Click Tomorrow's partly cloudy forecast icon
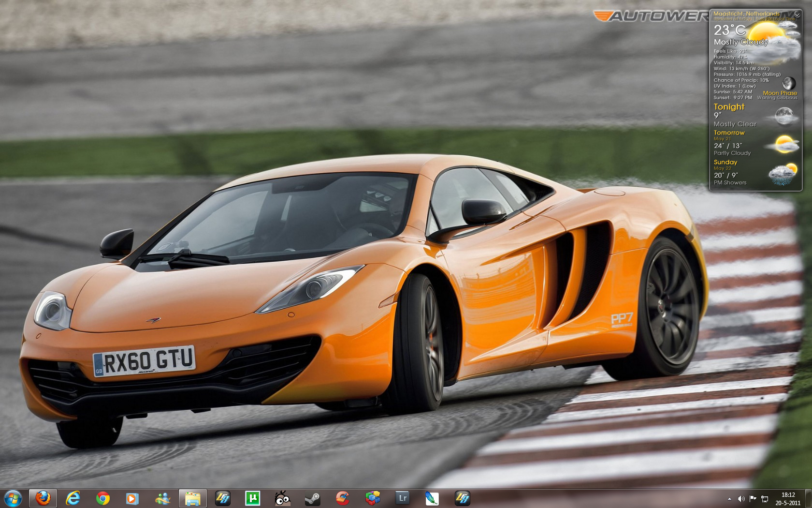Image resolution: width=812 pixels, height=508 pixels. 784,144
